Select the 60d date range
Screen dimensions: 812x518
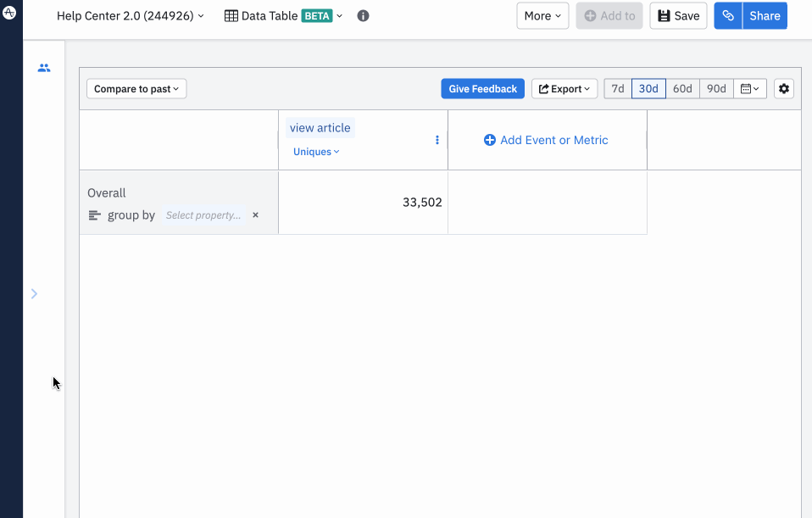point(682,89)
